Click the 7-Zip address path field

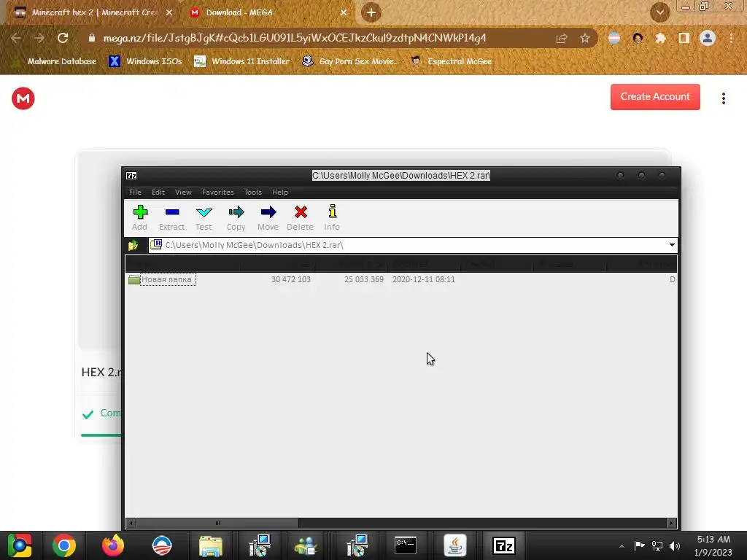[408, 245]
